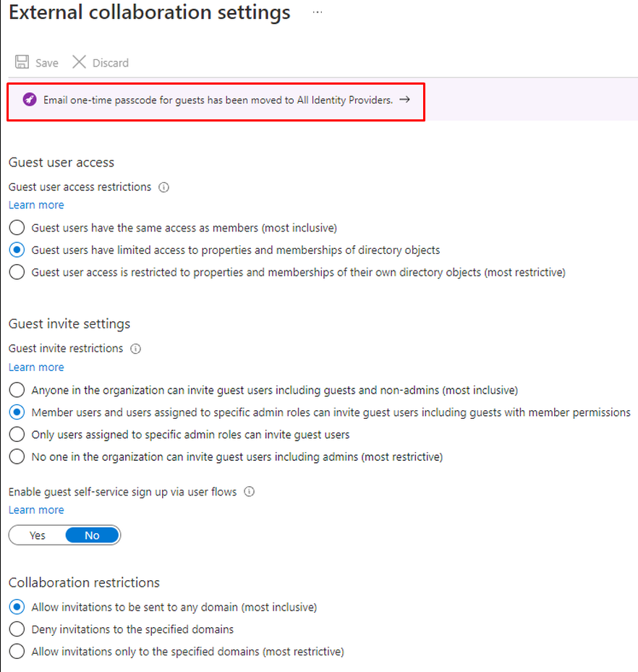Choose Only users assigned to specific admin roles
Screen dimensions: 638x672
[17, 435]
